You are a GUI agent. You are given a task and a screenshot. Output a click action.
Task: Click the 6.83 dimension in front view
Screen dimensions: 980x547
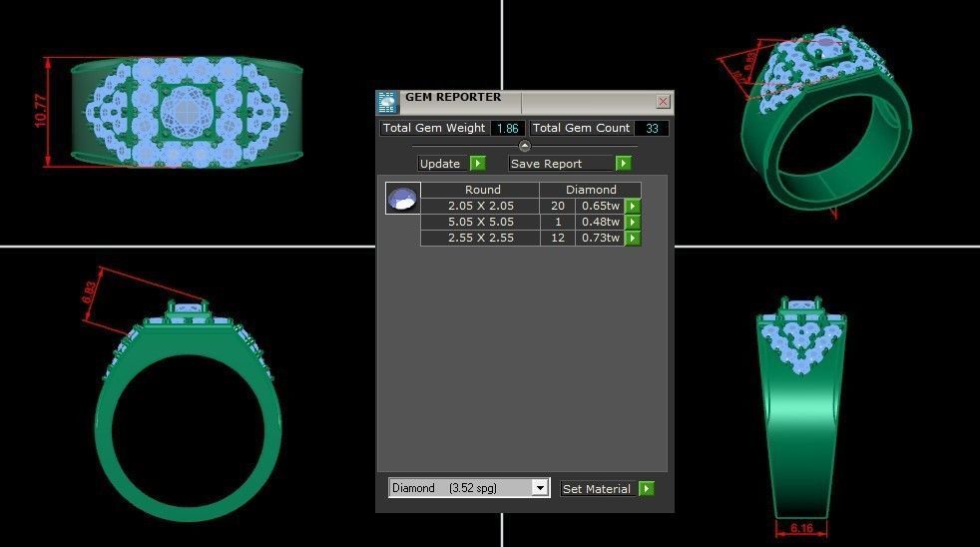tap(89, 292)
